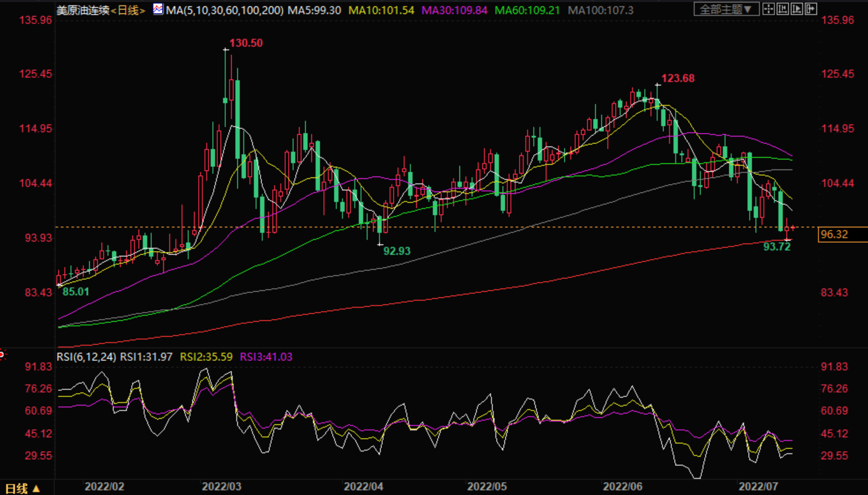Select the MA5:99.30 legend value
868x495 pixels.
(x=314, y=10)
